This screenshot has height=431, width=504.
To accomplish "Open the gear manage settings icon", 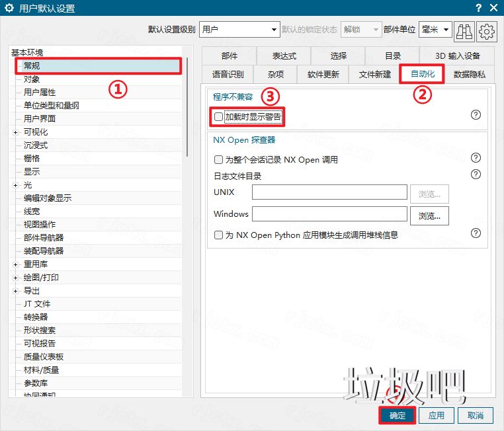I will click(487, 32).
